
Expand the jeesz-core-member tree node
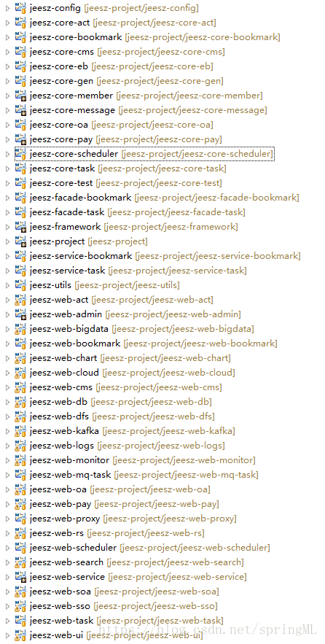(7, 96)
